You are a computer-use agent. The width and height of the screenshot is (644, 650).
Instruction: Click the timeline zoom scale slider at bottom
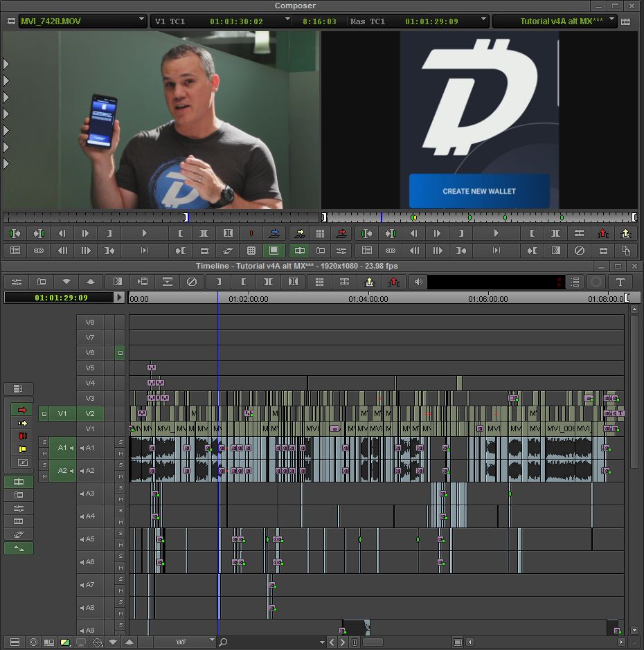[373, 642]
